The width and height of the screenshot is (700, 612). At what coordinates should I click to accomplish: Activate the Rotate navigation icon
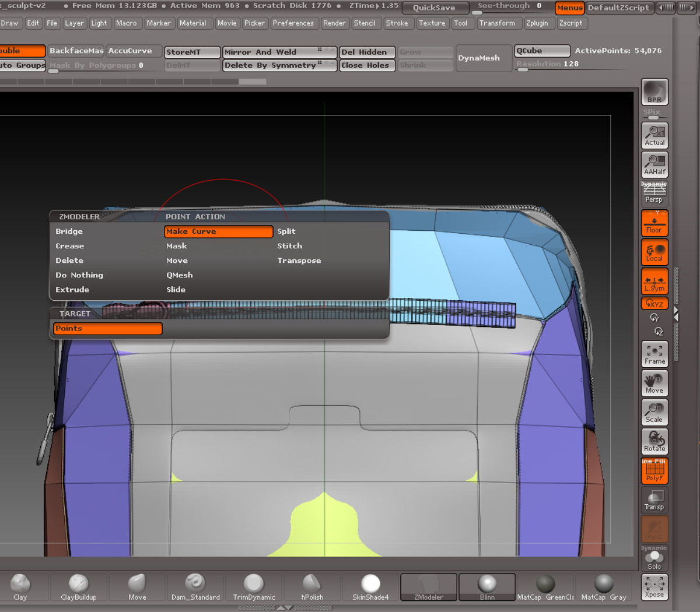click(654, 441)
